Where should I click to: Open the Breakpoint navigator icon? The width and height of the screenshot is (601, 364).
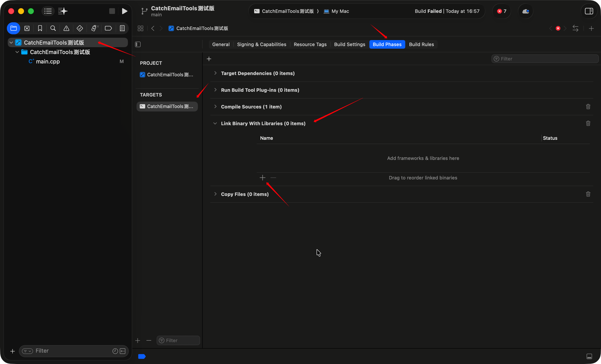click(108, 29)
